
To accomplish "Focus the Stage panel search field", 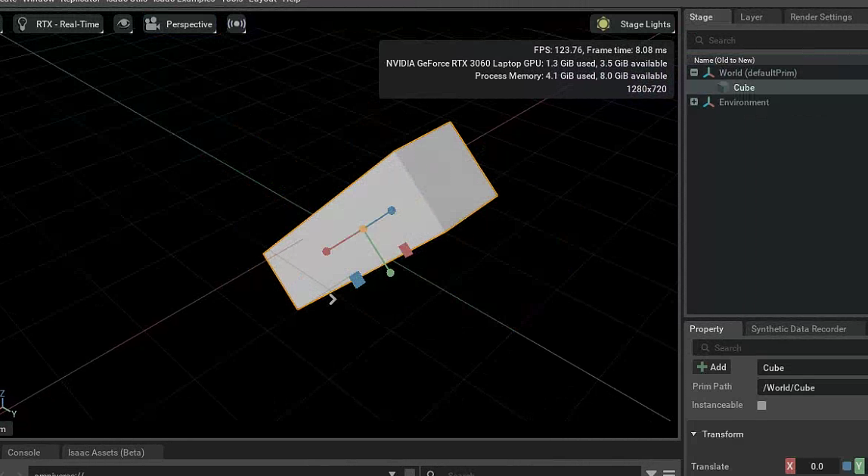I will click(x=777, y=40).
